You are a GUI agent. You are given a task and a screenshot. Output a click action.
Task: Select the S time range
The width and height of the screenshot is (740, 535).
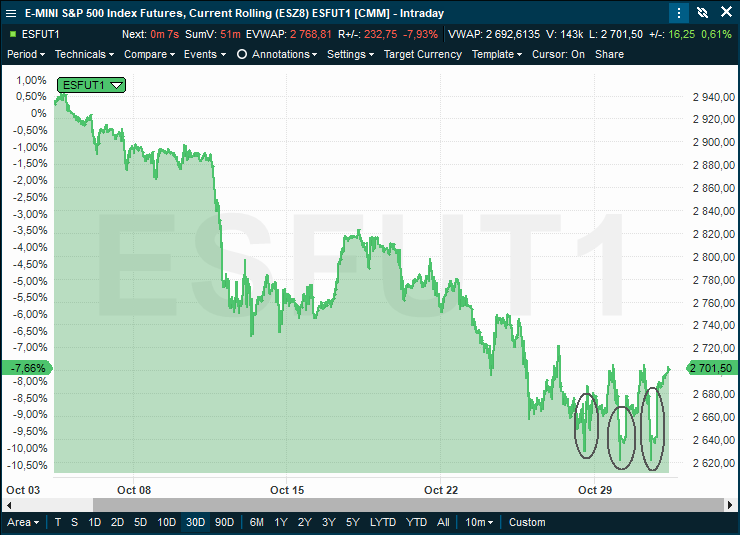74,522
